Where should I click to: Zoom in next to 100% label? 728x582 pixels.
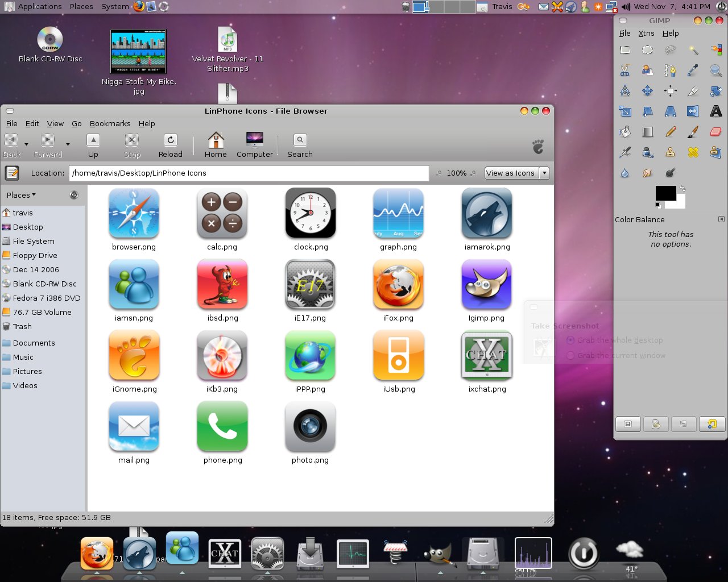(473, 173)
